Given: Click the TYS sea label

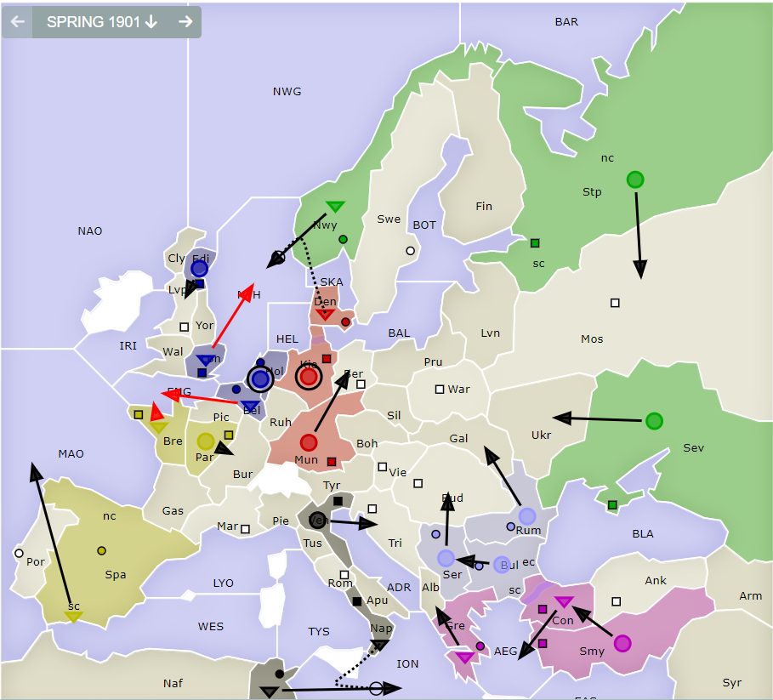Looking at the screenshot, I should point(318,631).
